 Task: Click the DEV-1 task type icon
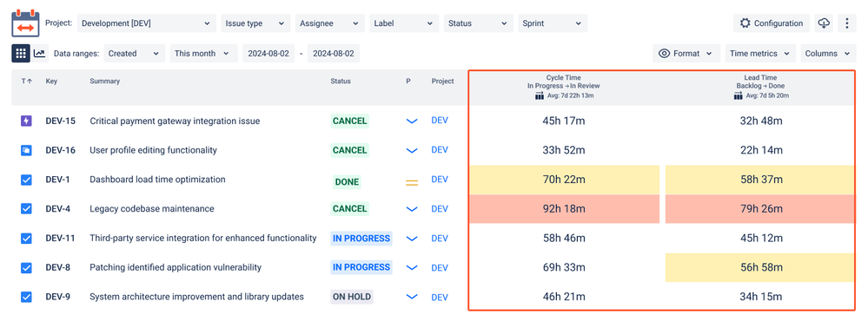[26, 180]
